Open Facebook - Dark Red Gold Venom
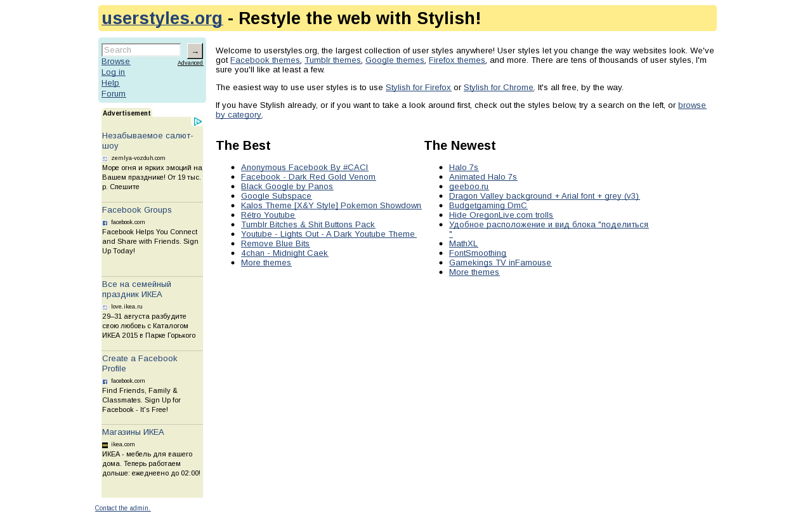Viewport: 812px width, 518px height. 308,177
